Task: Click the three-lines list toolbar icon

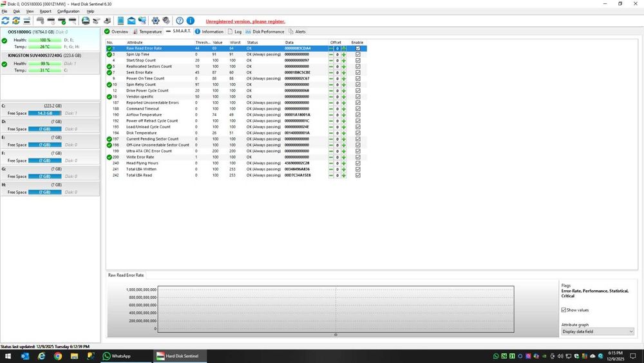Action: click(x=26, y=21)
